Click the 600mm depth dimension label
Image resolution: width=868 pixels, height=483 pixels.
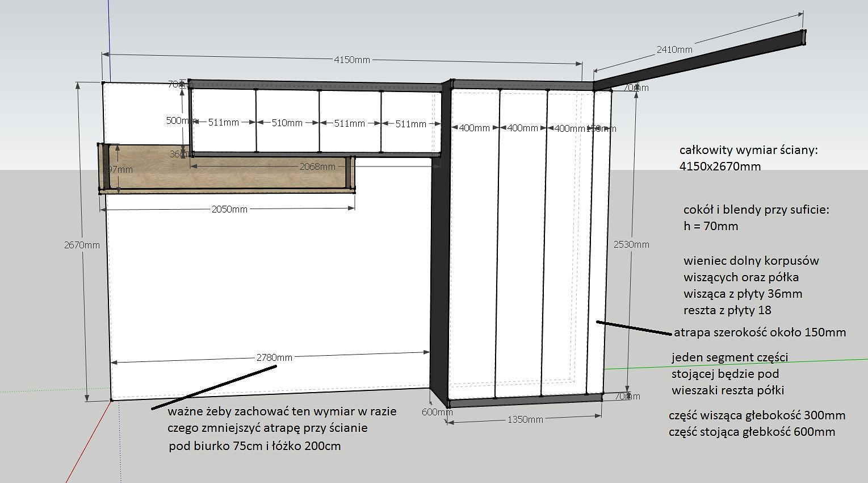pyautogui.click(x=437, y=412)
